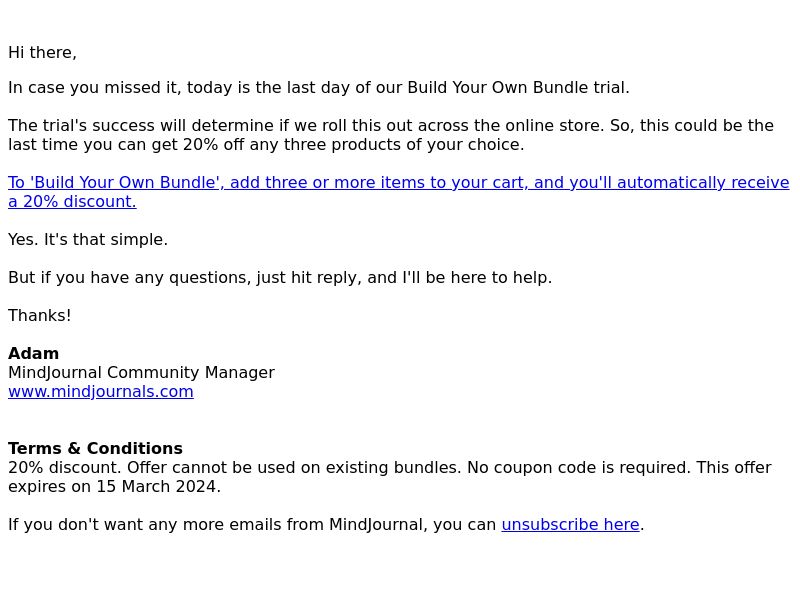Click the 'The trial's success will determine' paragraph
800x600 pixels.
(391, 135)
